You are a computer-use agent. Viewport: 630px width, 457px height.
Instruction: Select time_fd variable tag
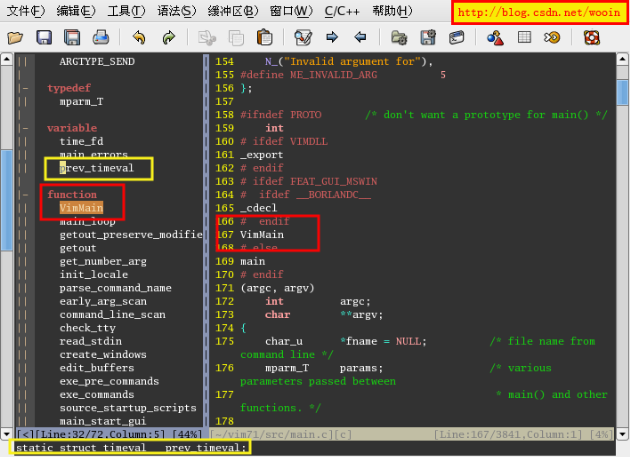coord(82,141)
